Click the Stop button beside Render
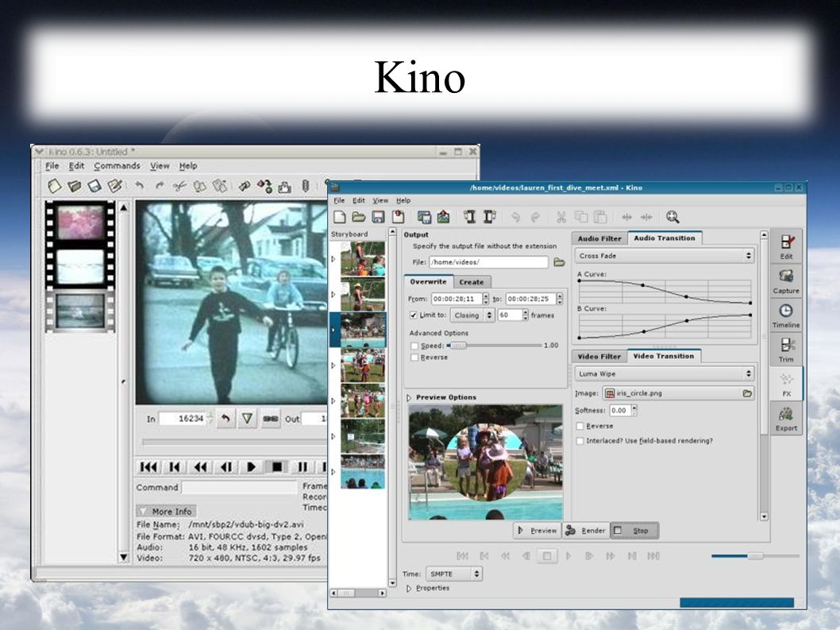Image resolution: width=840 pixels, height=630 pixels. 635,530
